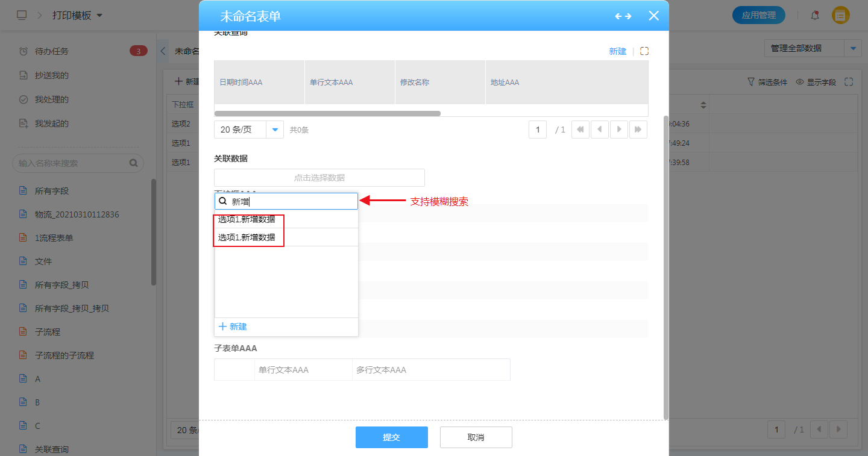Screen dimensions: 868x456
Task: Go to the last page of related query
Action: (x=638, y=130)
